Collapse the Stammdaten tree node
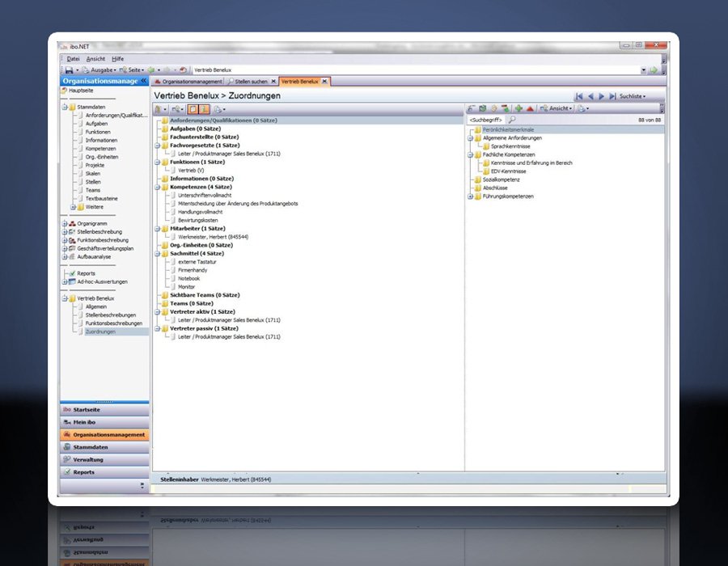The height and width of the screenshot is (566, 728). [x=65, y=108]
